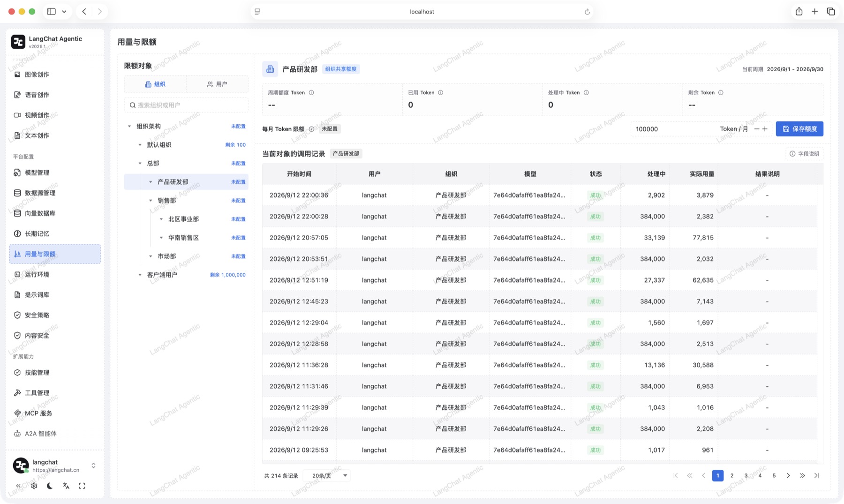Open 字段说明 field explanation
The image size is (844, 504).
click(x=805, y=154)
